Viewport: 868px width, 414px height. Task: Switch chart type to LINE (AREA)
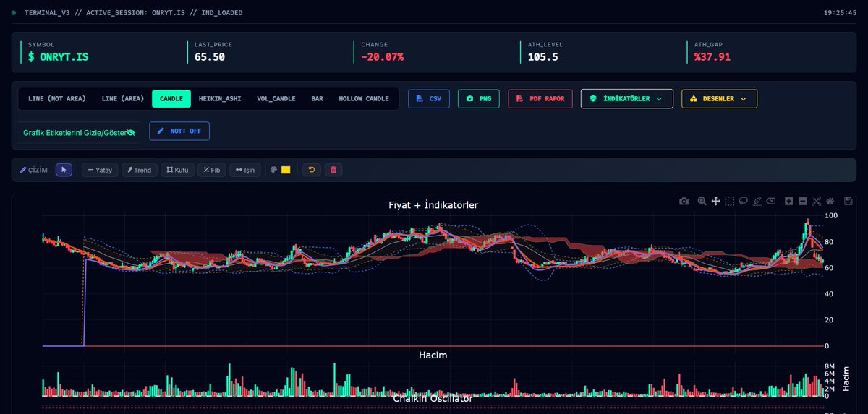(123, 98)
